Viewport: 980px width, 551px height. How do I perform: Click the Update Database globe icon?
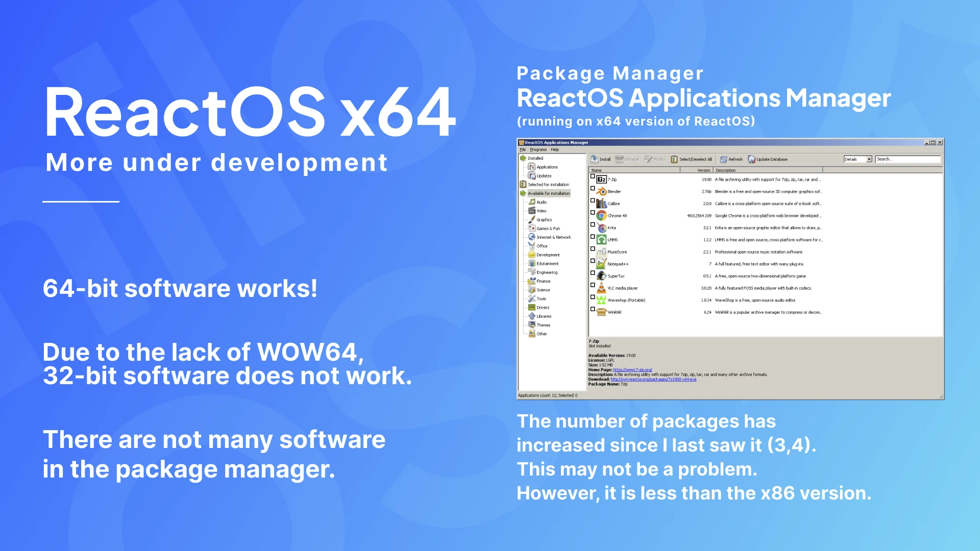click(751, 159)
